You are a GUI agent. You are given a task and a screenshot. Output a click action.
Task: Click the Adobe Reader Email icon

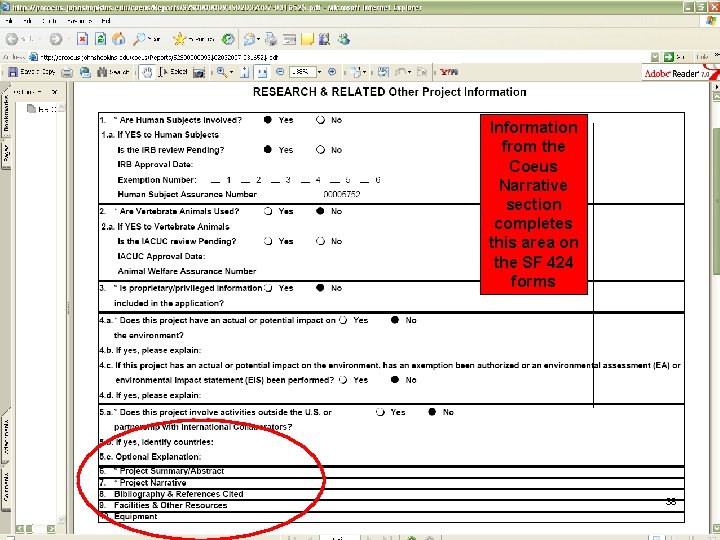(x=85, y=72)
